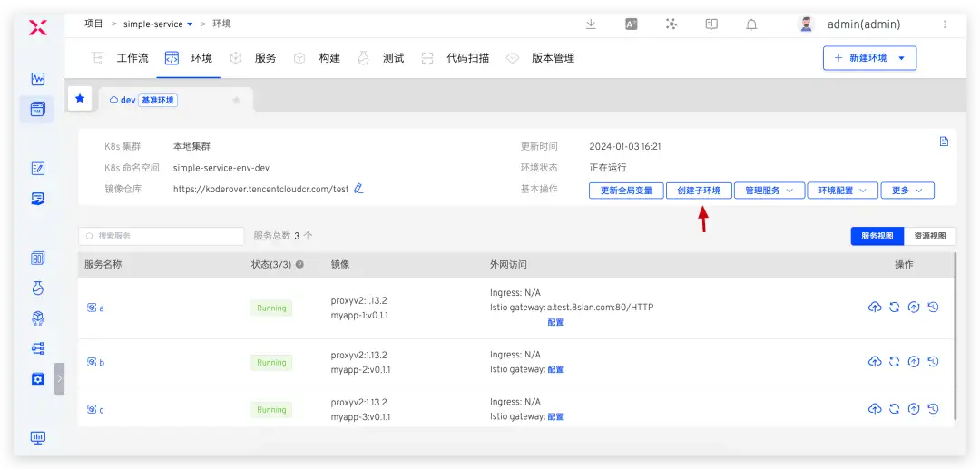
Task: Open the notification bell
Action: (x=752, y=24)
